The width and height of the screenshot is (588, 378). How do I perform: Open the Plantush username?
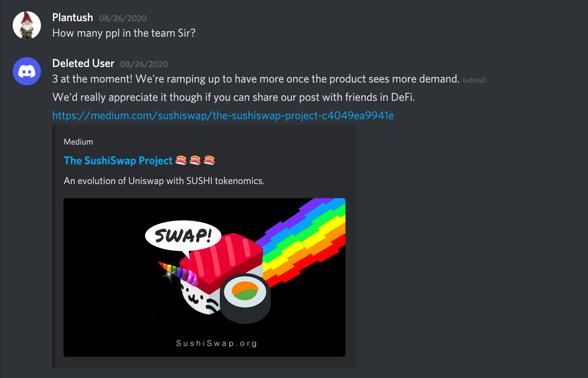(73, 18)
